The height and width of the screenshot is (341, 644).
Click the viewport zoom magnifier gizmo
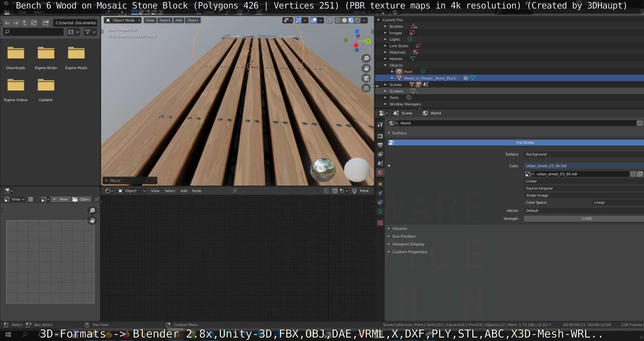pos(366,58)
